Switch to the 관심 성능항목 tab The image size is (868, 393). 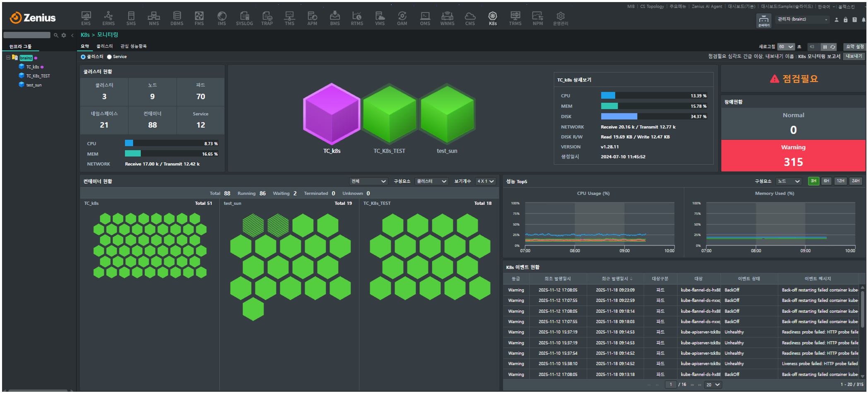click(133, 46)
